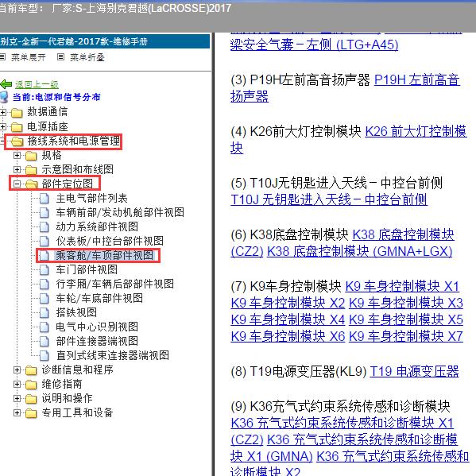Image resolution: width=476 pixels, height=476 pixels.
Task: Click 菜单折叠 to collapse menus
Action: point(87,57)
